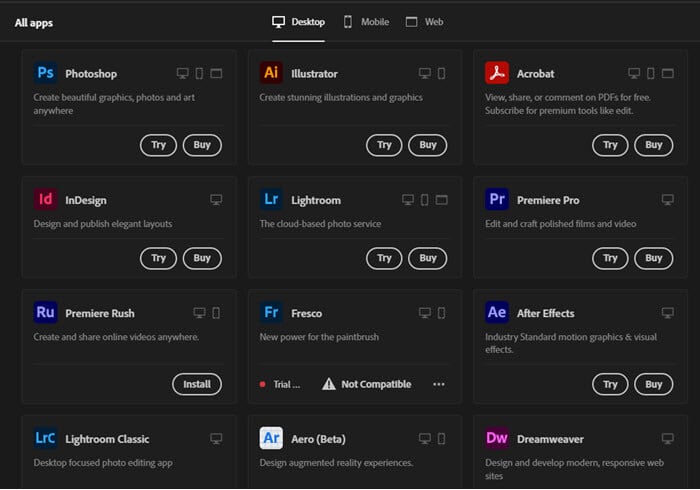The image size is (700, 490).
Task: Click the Premiere Rush app name
Action: click(100, 313)
